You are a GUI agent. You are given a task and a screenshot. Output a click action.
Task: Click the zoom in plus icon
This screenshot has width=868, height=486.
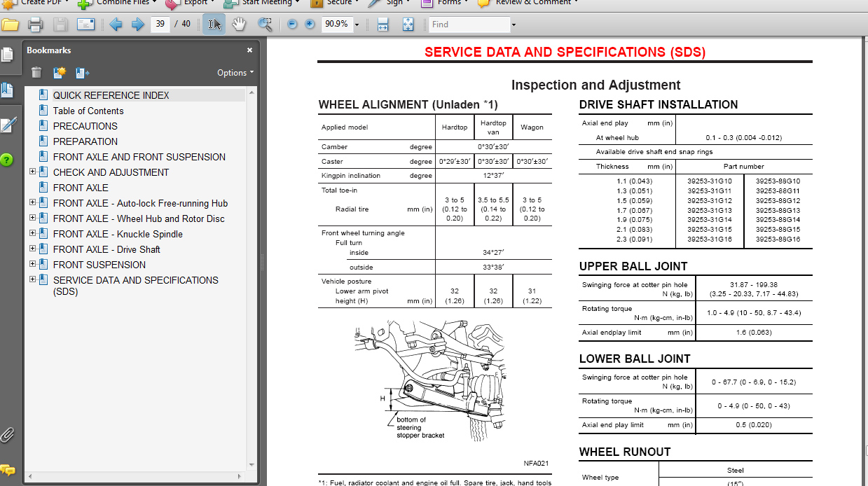click(x=310, y=25)
